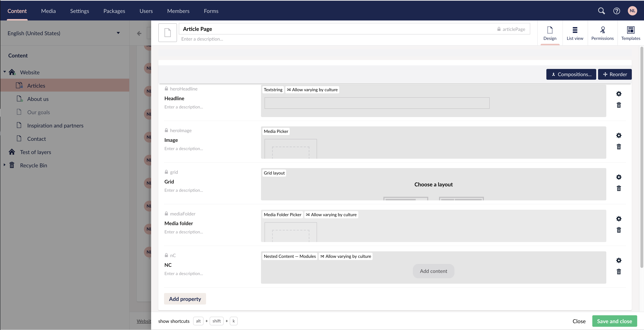Image resolution: width=644 pixels, height=330 pixels.
Task: Click trash icon for NC property
Action: coord(619,271)
